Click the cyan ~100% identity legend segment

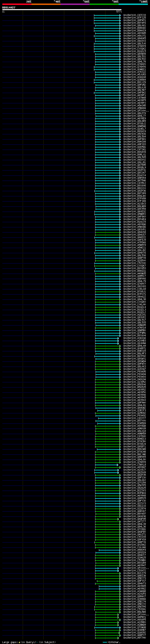click(133, 4)
